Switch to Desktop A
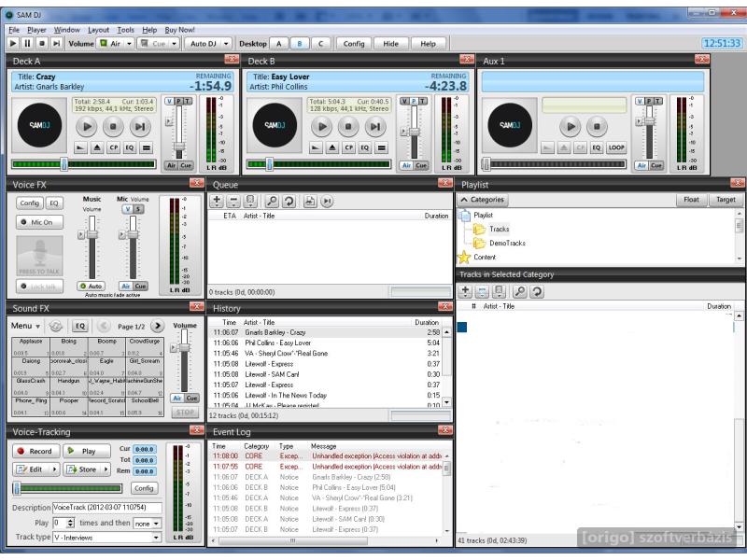Viewport: 747px width, 560px height. (x=278, y=43)
